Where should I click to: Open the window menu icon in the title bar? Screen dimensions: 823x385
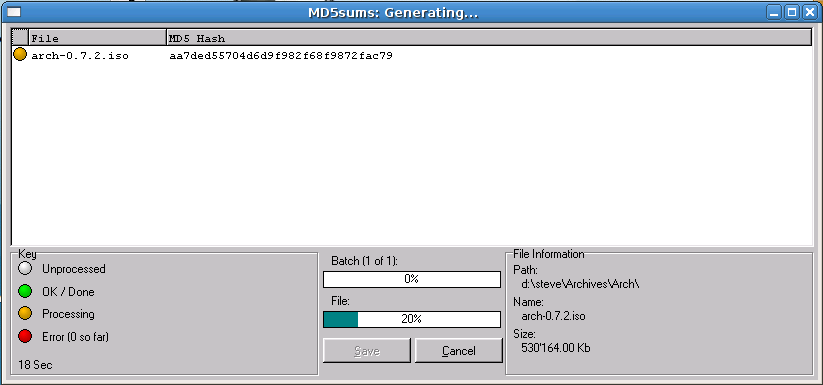[14, 12]
